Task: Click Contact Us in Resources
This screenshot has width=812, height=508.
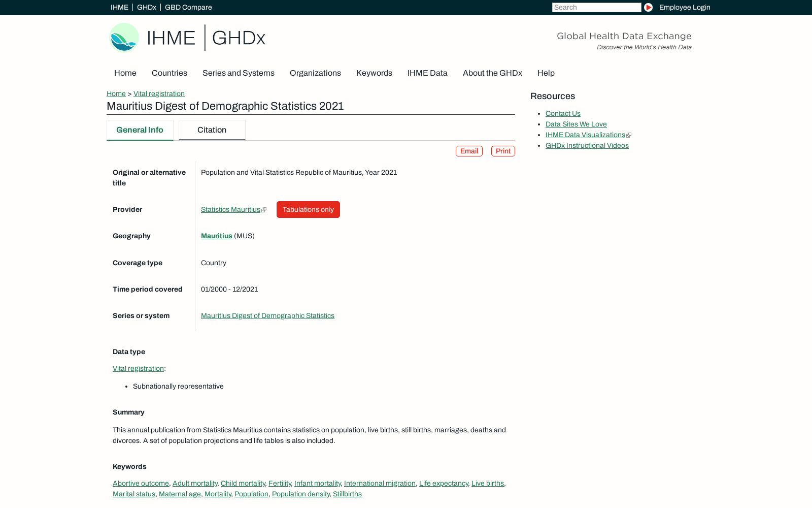Action: tap(563, 114)
